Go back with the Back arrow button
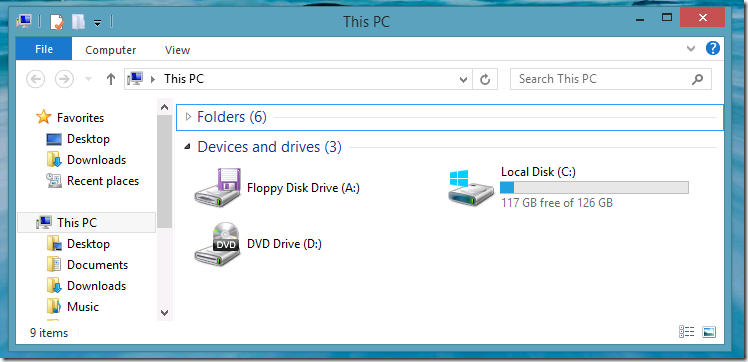 36,79
